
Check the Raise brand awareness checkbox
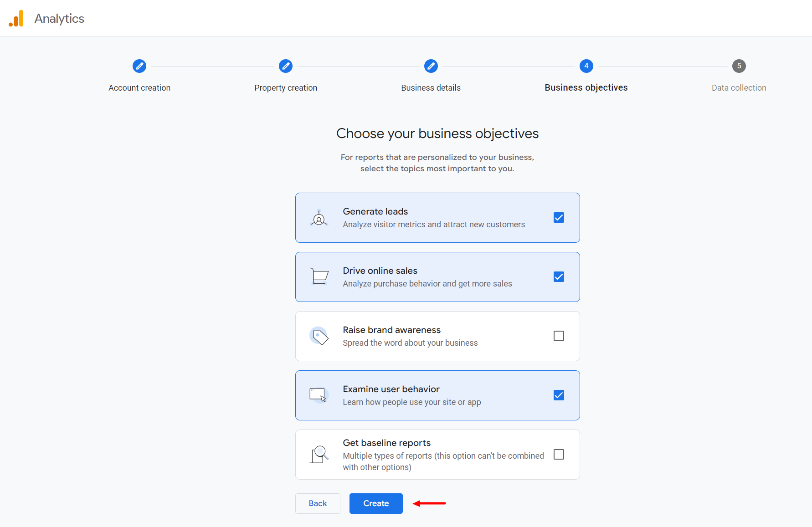tap(559, 336)
